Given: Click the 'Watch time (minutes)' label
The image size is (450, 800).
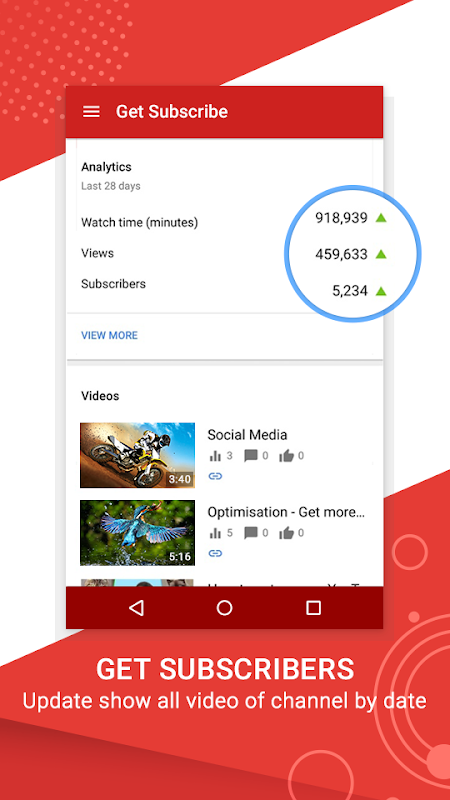Looking at the screenshot, I should click(139, 222).
